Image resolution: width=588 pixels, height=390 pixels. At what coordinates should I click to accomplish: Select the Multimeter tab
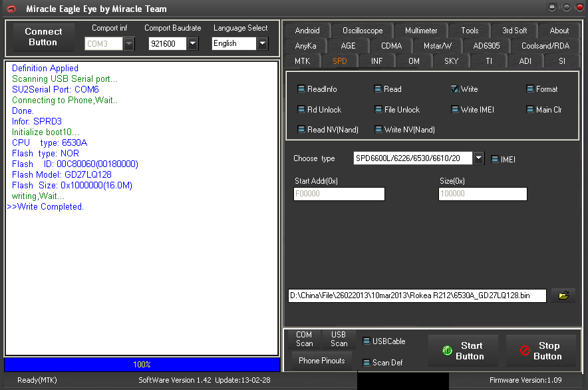pyautogui.click(x=421, y=31)
